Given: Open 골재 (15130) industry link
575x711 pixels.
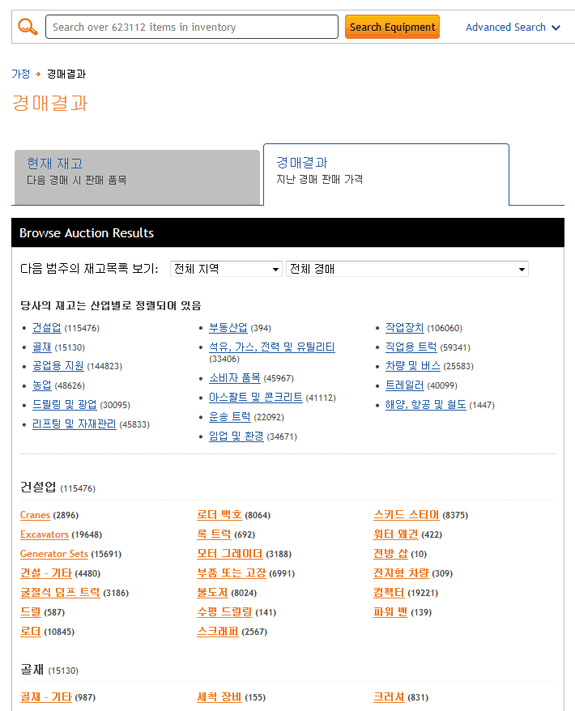Looking at the screenshot, I should click(42, 347).
